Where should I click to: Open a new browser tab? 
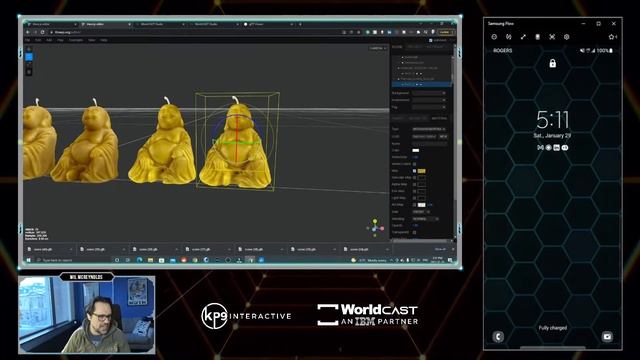tap(300, 24)
